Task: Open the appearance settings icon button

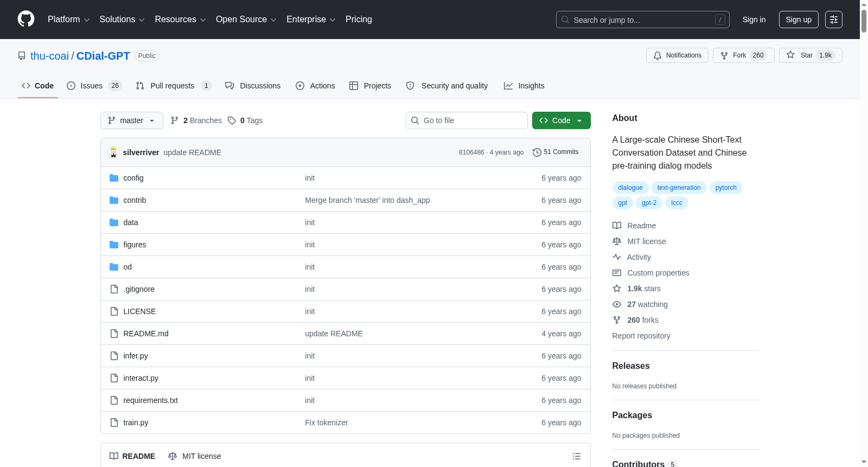Action: coord(834,20)
